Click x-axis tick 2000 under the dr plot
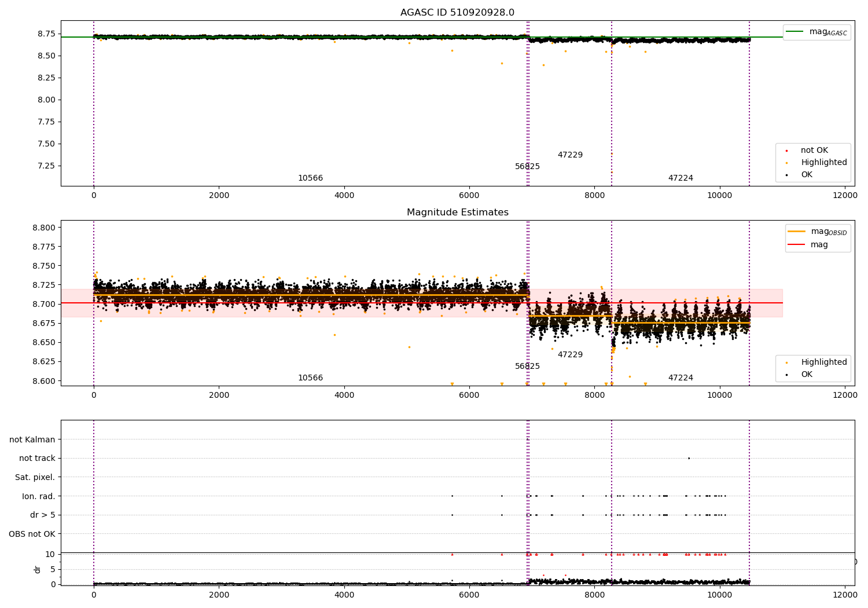The width and height of the screenshot is (868, 608). point(219,594)
